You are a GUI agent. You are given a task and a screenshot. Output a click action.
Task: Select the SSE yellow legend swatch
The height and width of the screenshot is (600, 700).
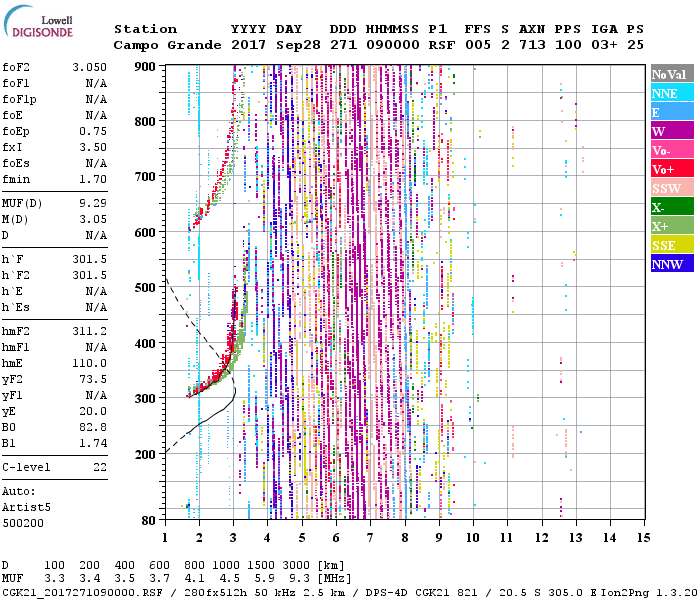pyautogui.click(x=668, y=245)
